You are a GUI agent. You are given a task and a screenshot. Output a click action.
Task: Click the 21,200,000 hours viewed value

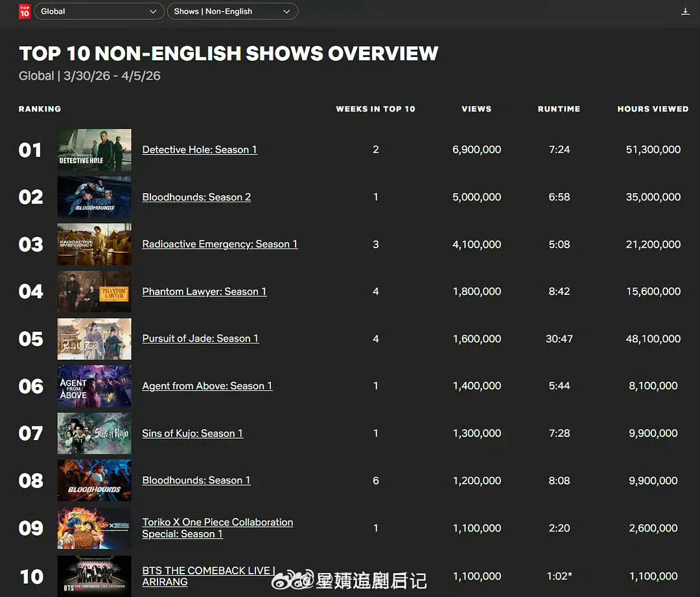(x=653, y=244)
